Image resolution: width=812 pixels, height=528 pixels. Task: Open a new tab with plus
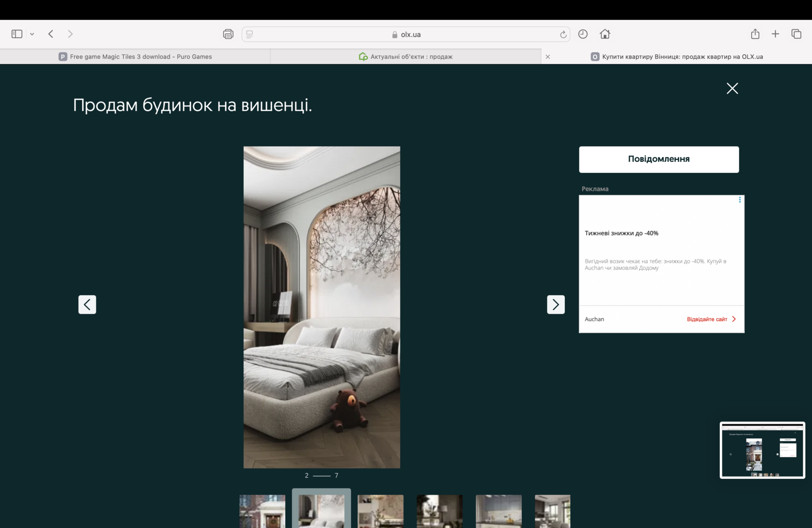pos(775,34)
